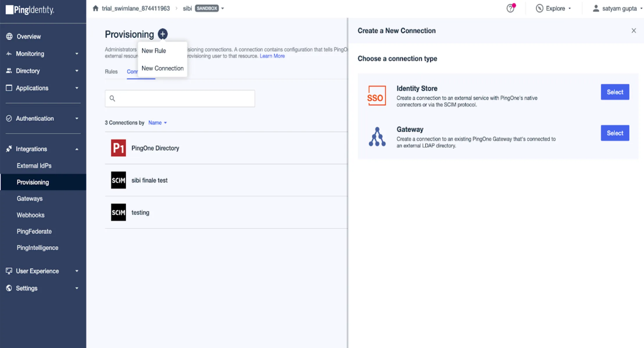Viewport: 644px width, 348px height.
Task: Click trial_swimlane_874411963 breadcrumb
Action: click(x=136, y=8)
